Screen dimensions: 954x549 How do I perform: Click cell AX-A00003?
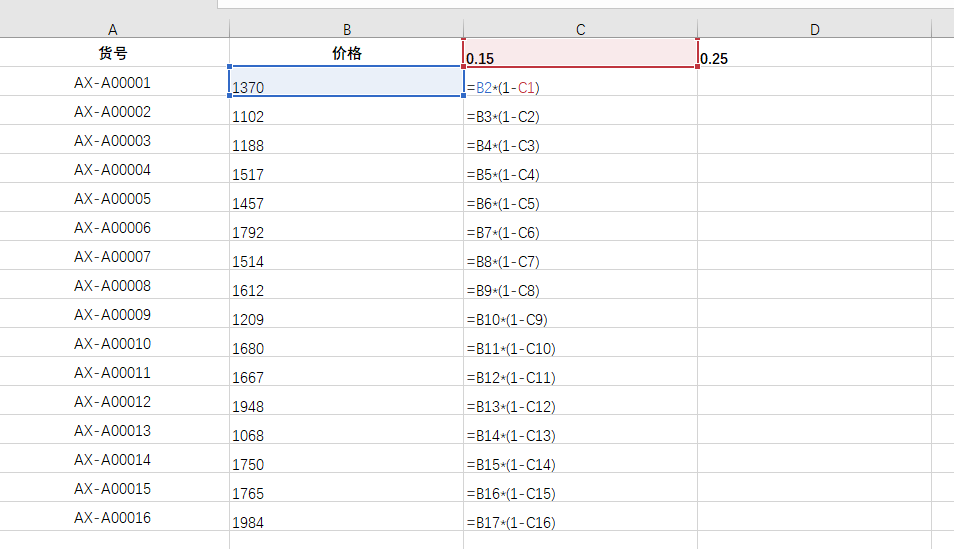pos(113,141)
